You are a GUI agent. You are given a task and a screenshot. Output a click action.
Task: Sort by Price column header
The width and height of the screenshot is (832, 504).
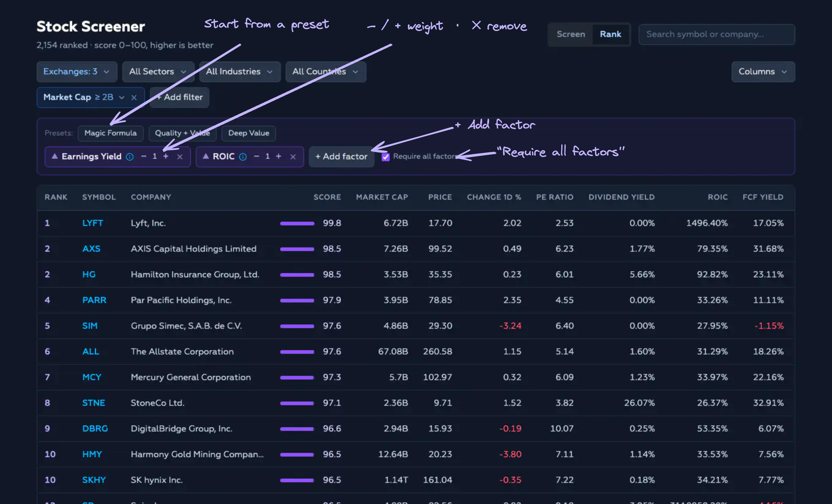(440, 197)
